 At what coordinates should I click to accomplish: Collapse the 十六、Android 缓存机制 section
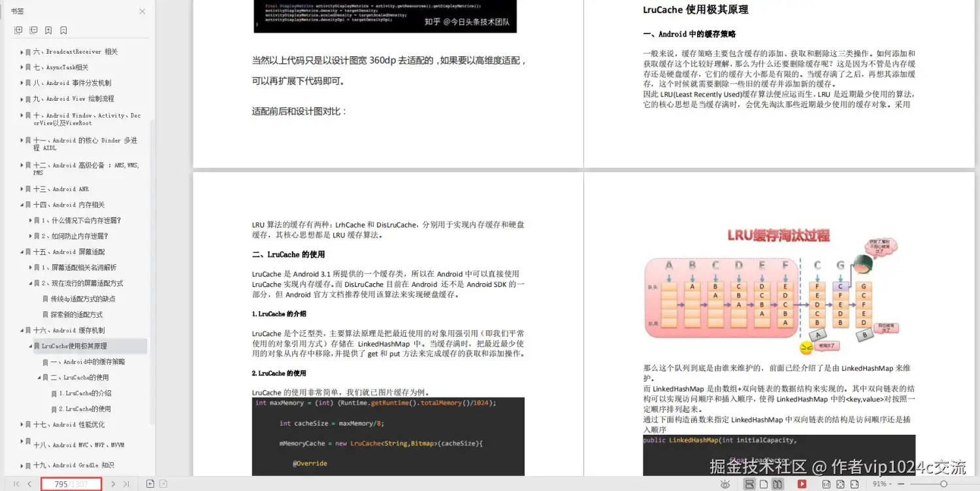tap(21, 330)
